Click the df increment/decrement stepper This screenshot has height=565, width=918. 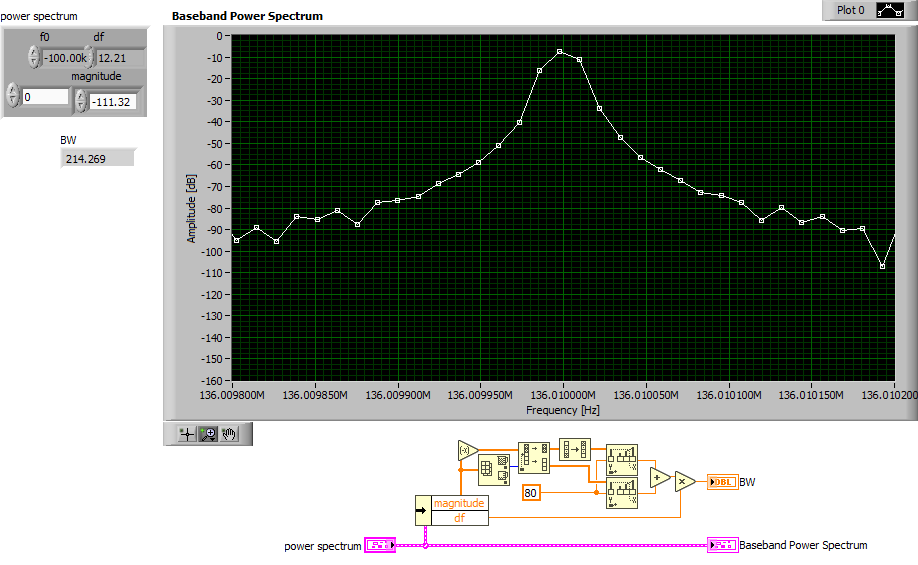[x=88, y=57]
